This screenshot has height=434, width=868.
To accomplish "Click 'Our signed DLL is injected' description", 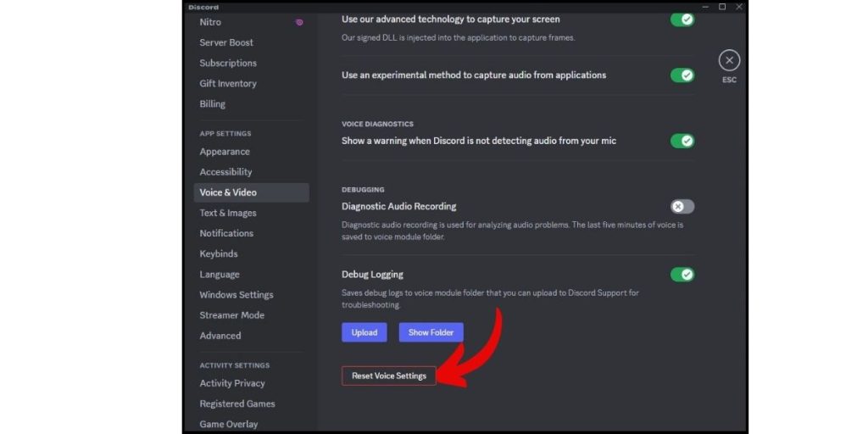I will (x=459, y=38).
